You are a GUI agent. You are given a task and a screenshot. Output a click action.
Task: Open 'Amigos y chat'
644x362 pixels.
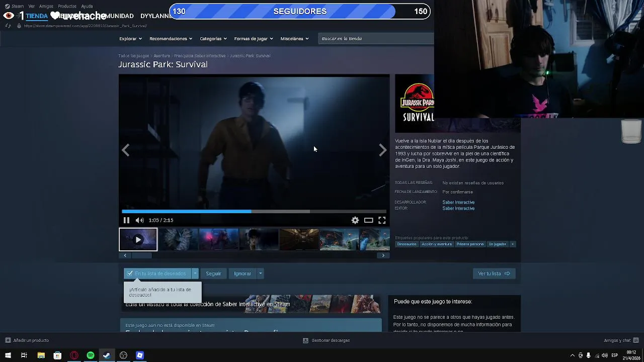pos(621,340)
